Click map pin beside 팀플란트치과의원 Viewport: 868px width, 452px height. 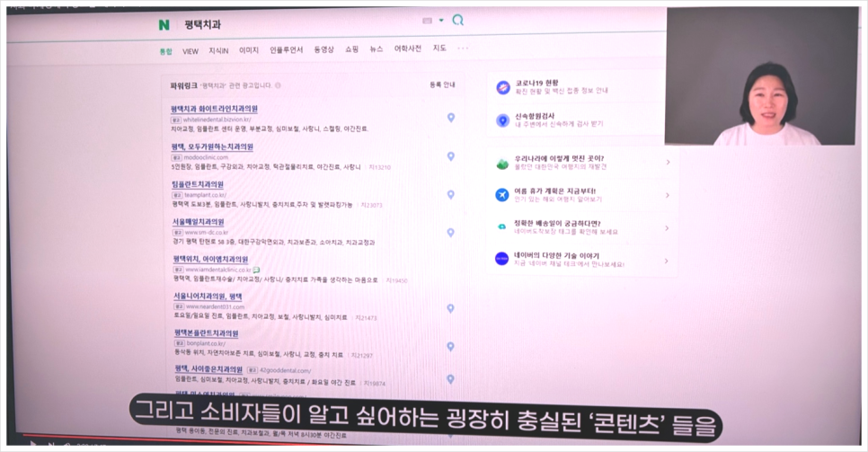coord(451,192)
